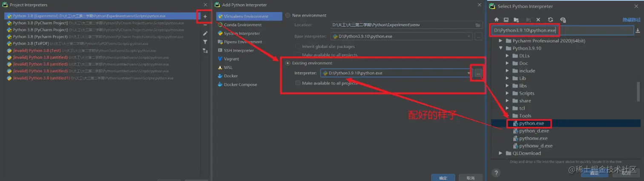Expand the include folder

click(508, 71)
